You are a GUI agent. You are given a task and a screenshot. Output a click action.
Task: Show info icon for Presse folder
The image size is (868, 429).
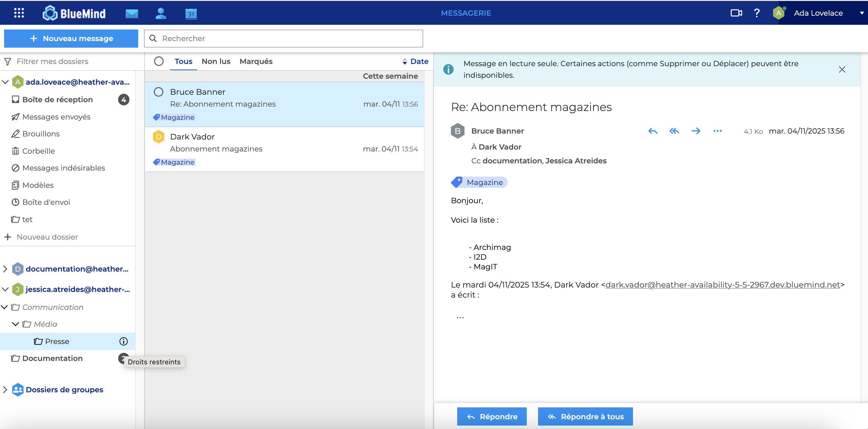[124, 341]
